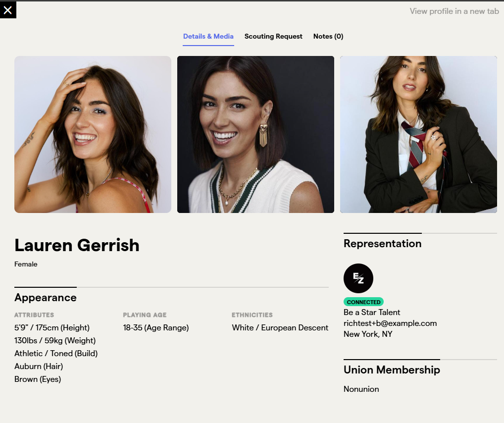Select the Lauren Gerrish name heading
The width and height of the screenshot is (504, 423).
click(77, 246)
